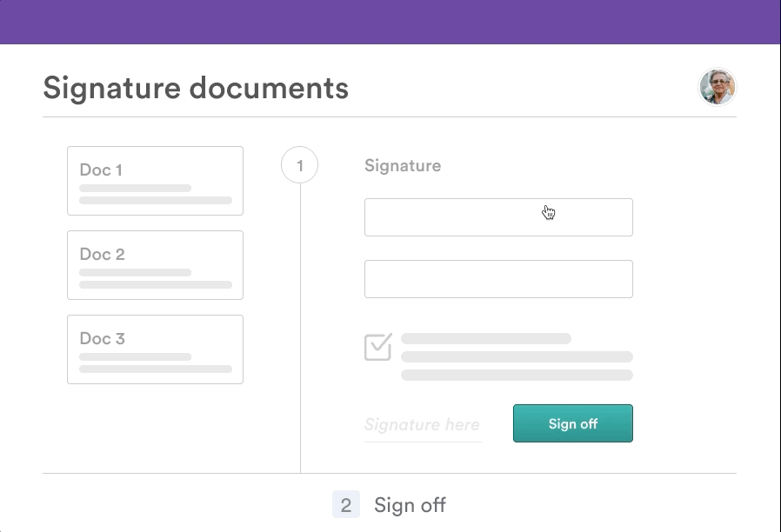Click the Signature documents heading

pyautogui.click(x=197, y=88)
